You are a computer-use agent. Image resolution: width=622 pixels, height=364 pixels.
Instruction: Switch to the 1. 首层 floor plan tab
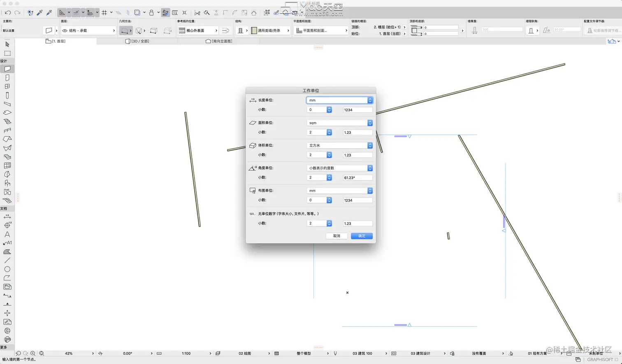coord(56,41)
